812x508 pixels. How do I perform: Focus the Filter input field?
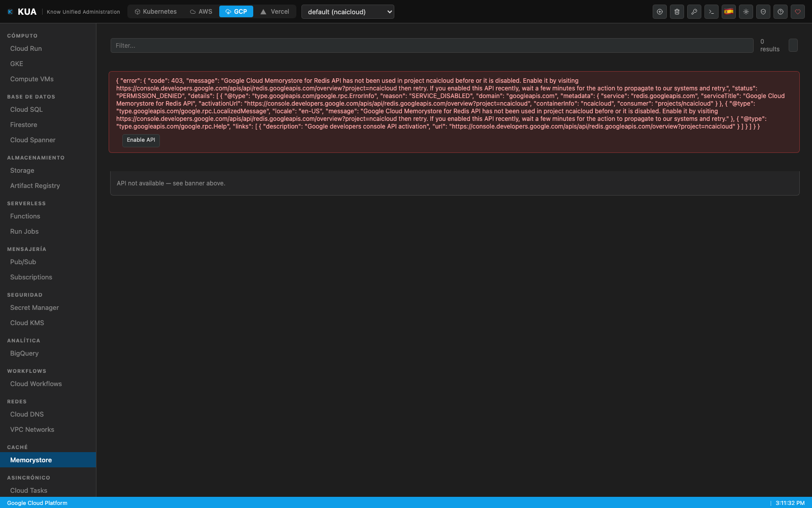coord(432,46)
